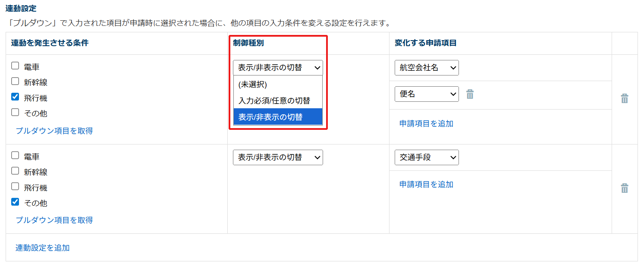Expand the 便名 dropdown
The width and height of the screenshot is (644, 267).
coord(427,94)
